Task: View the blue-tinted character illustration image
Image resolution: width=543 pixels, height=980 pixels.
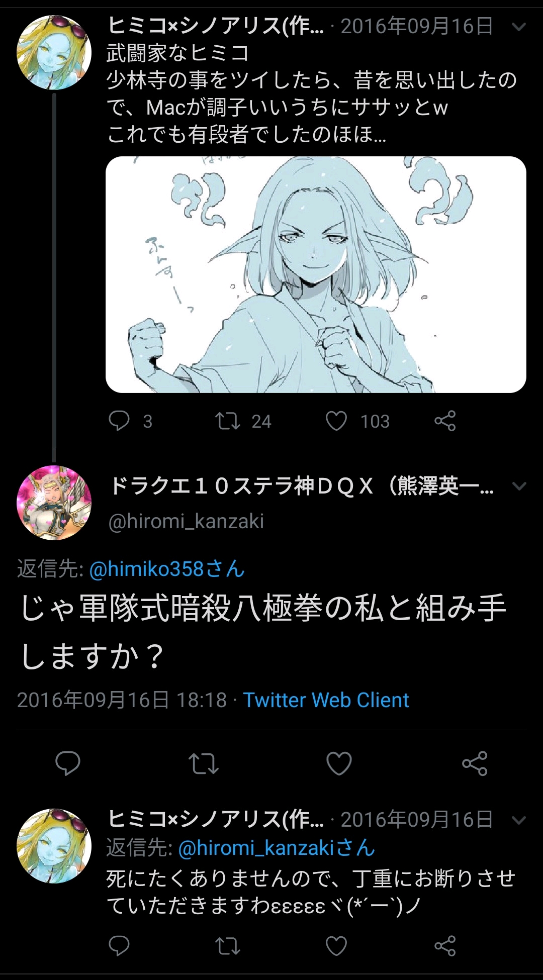Action: pos(316,274)
